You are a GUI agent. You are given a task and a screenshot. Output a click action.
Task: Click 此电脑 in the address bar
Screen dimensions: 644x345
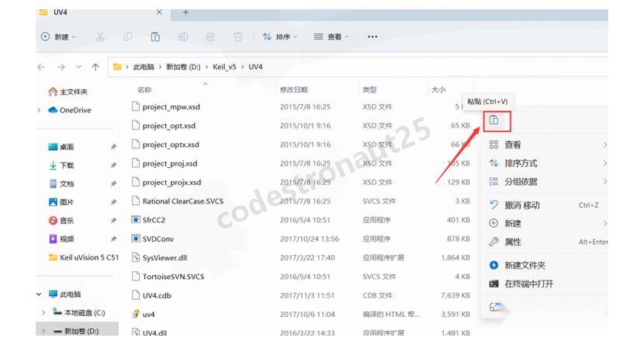tap(144, 67)
